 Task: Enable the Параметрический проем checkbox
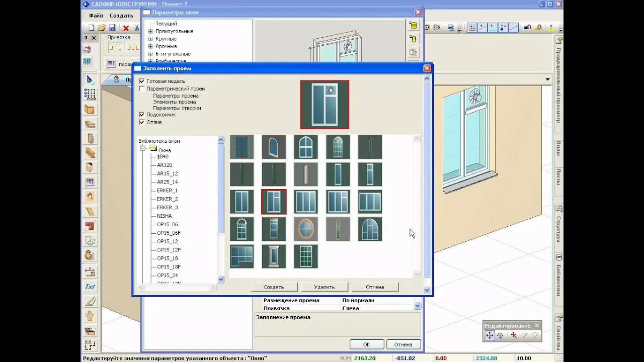[142, 88]
